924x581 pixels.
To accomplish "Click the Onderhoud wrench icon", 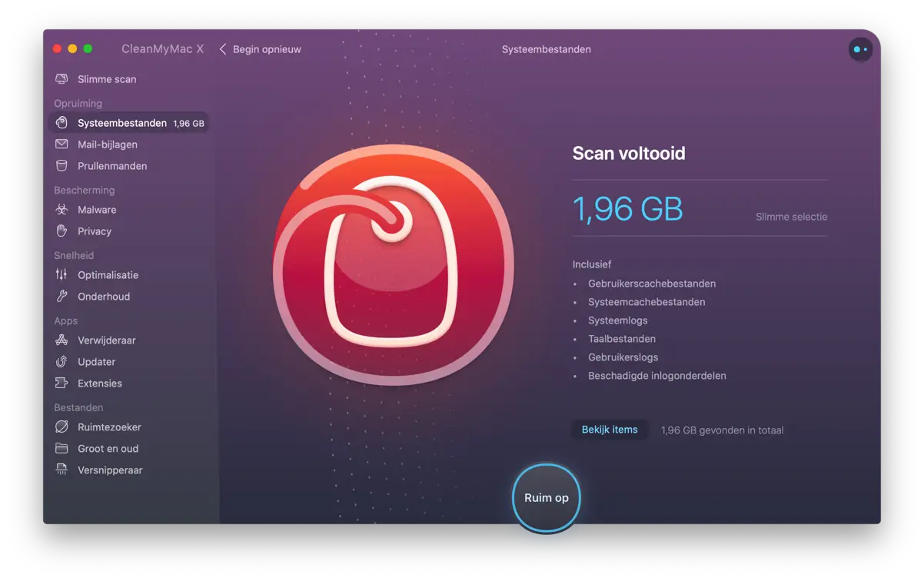I will coord(61,297).
